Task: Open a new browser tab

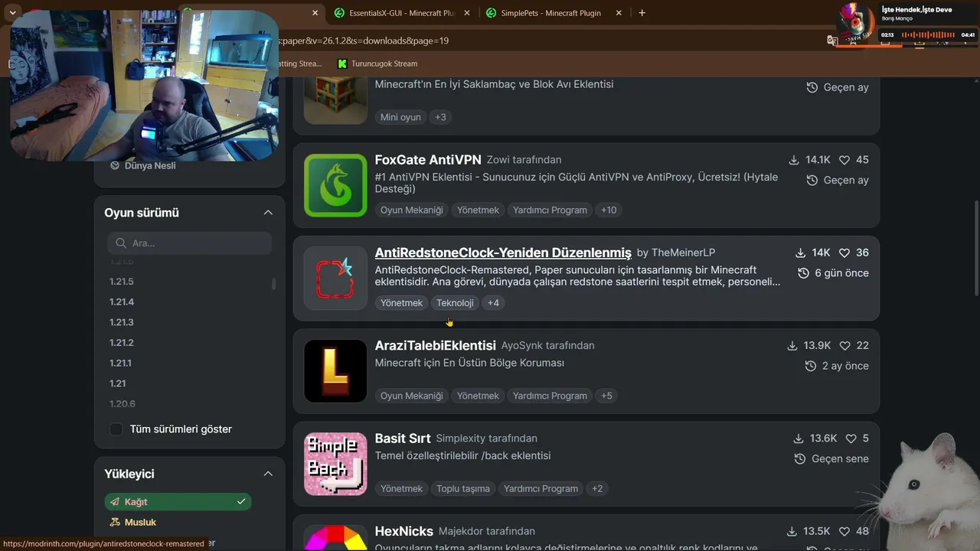Action: [642, 13]
